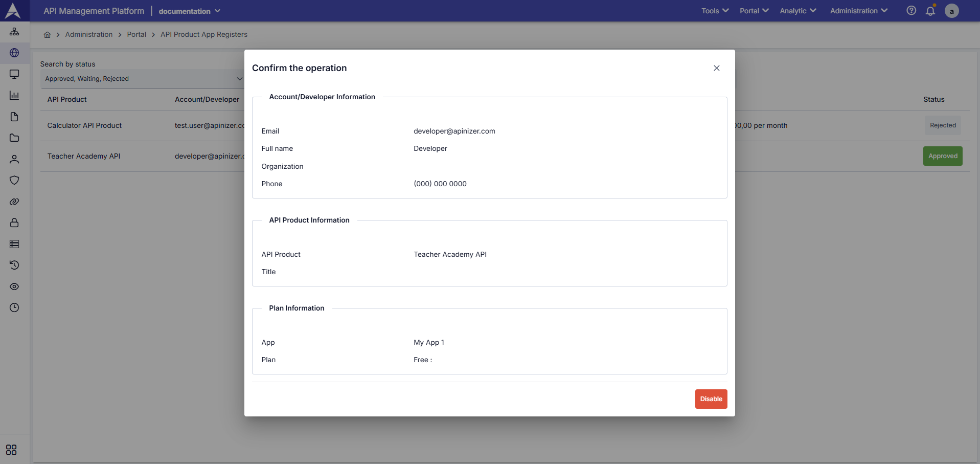Expand the Analytic dropdown in the top bar

tap(797, 10)
